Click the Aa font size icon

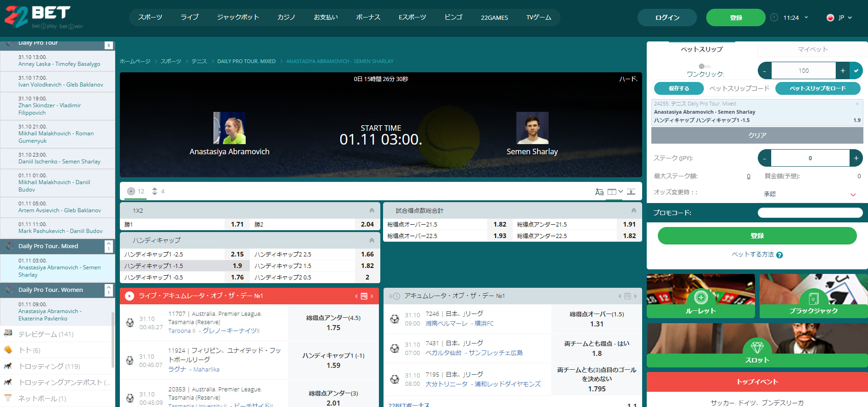pos(599,192)
